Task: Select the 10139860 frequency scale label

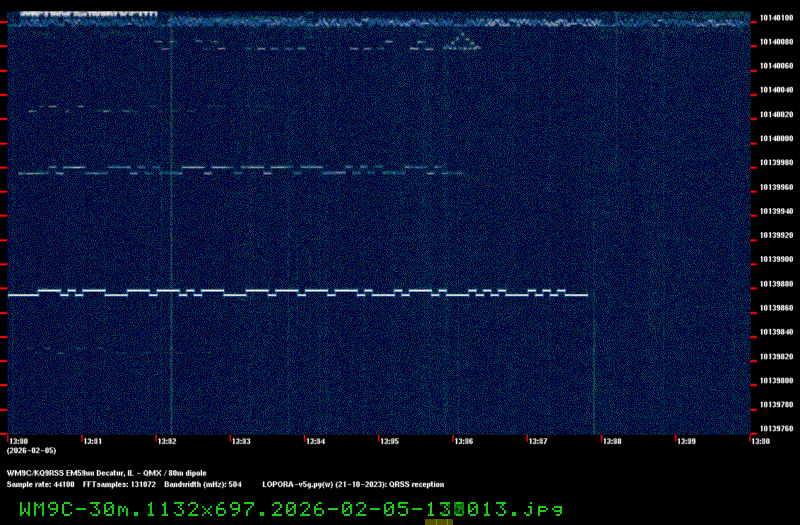Action: click(776, 308)
